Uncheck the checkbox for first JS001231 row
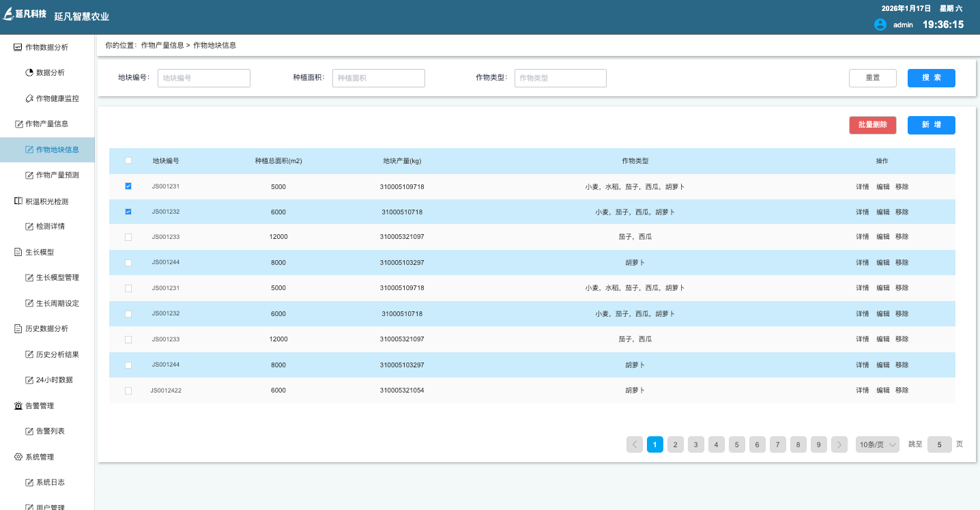980x510 pixels. [128, 186]
